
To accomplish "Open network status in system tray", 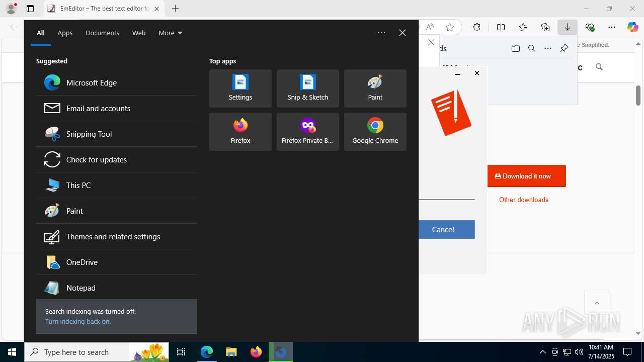I will click(567, 352).
